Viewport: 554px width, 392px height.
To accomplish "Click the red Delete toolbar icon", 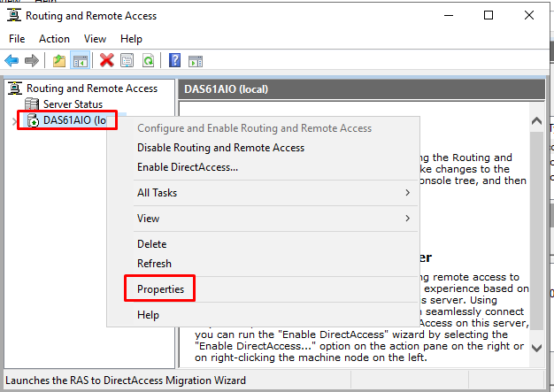I will 107,61.
